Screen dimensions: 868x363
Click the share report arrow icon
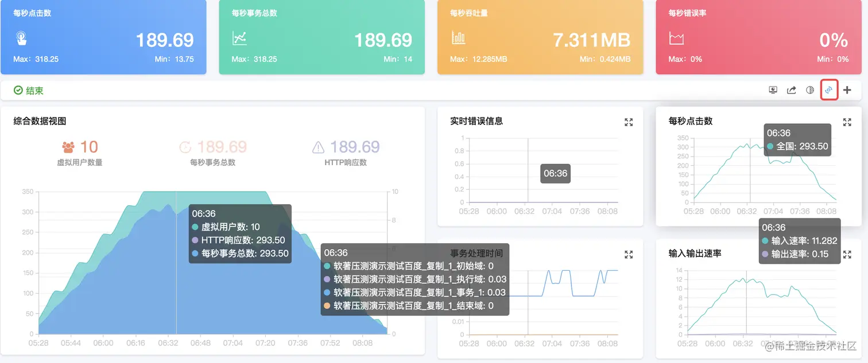(792, 90)
